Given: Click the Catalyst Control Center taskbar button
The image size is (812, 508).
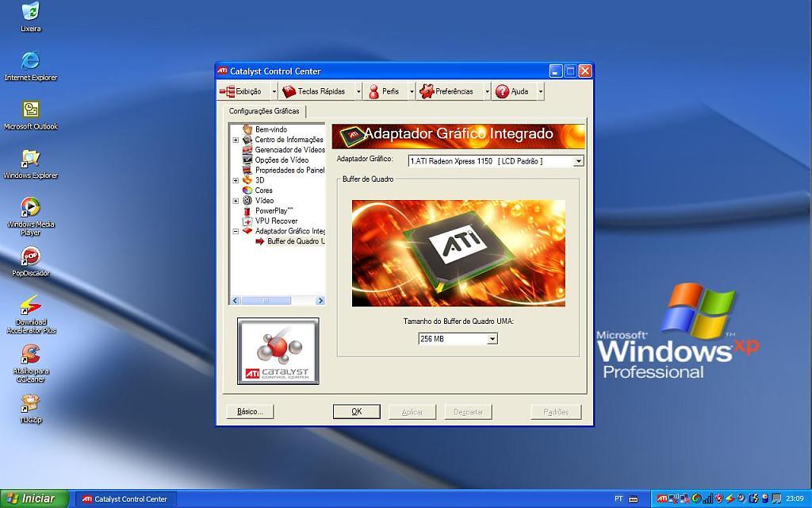Looking at the screenshot, I should 126,499.
